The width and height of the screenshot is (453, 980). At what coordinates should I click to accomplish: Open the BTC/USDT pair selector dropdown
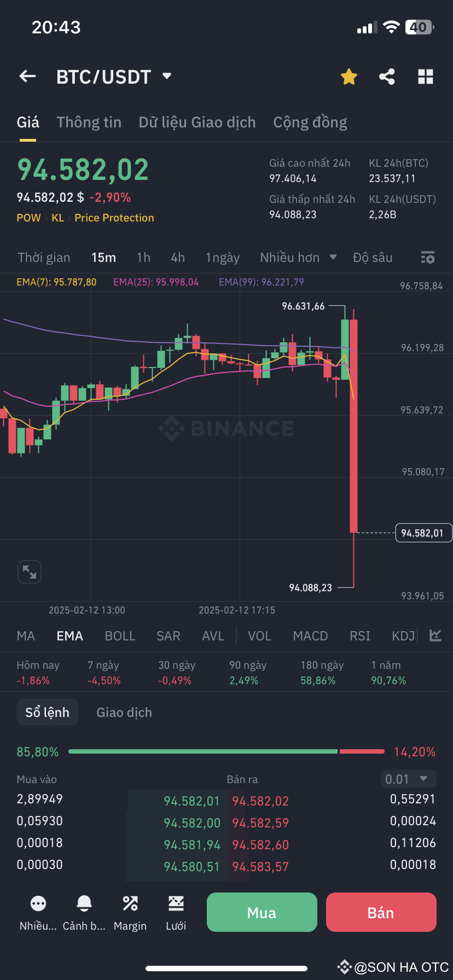point(114,77)
